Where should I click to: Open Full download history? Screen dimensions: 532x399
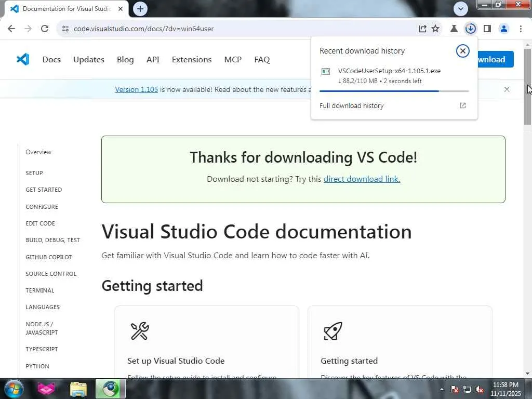pos(352,105)
